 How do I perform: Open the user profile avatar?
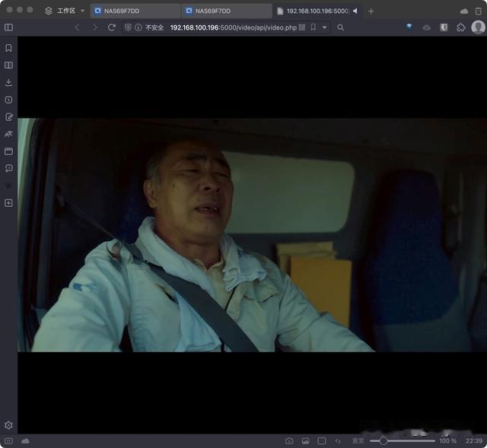point(479,27)
